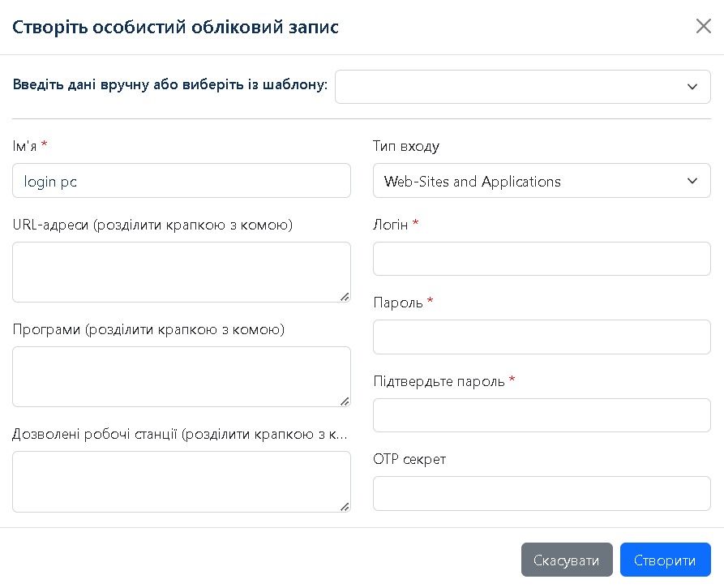Click the Дозволені робочі станції text area
This screenshot has height=588, width=724.
[x=181, y=481]
